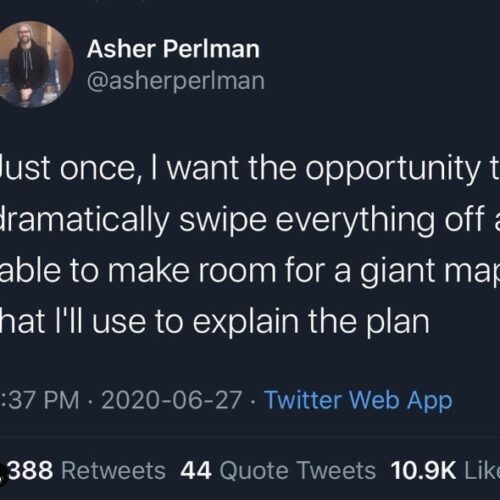The height and width of the screenshot is (500, 500).
Task: Click the display name Asher Perlman
Action: pos(173,49)
